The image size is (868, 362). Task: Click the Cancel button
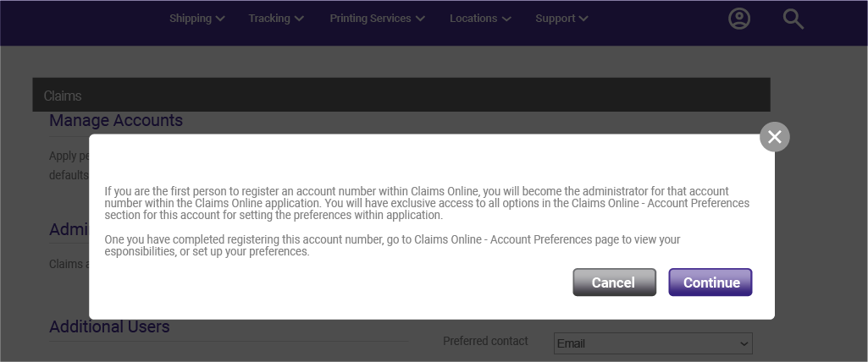tap(615, 282)
